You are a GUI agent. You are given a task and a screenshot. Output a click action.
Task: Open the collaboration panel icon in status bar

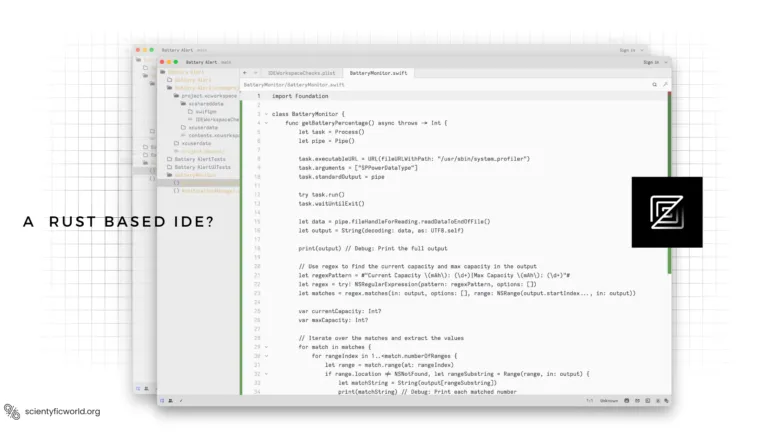[170, 401]
